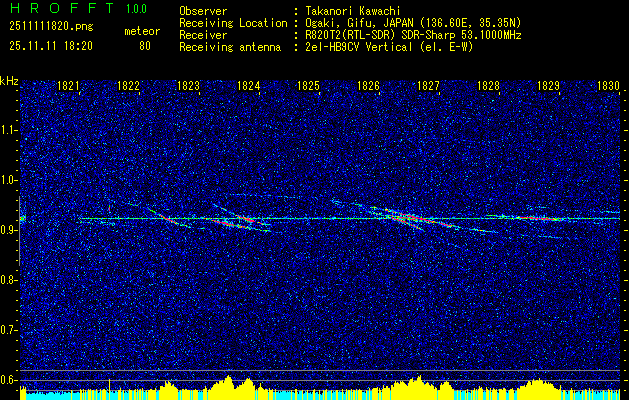Click the meteor label
The height and width of the screenshot is (400, 629).
pos(142,32)
